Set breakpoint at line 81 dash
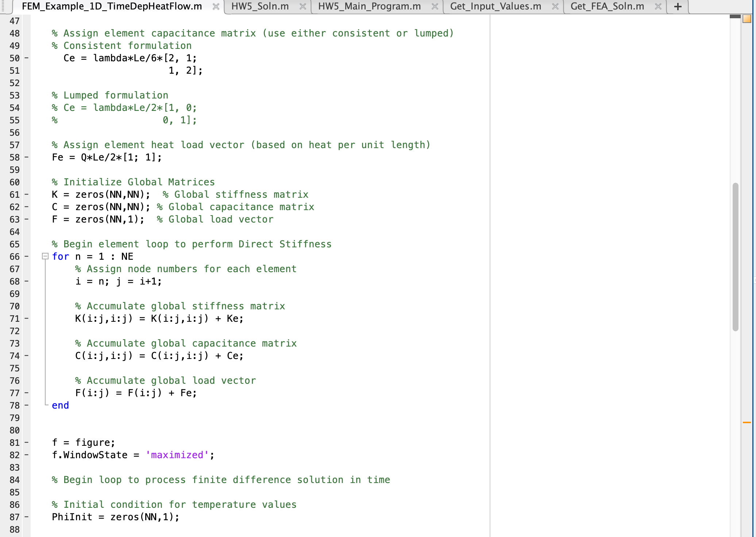Viewport: 756px width, 537px height. pyautogui.click(x=26, y=442)
